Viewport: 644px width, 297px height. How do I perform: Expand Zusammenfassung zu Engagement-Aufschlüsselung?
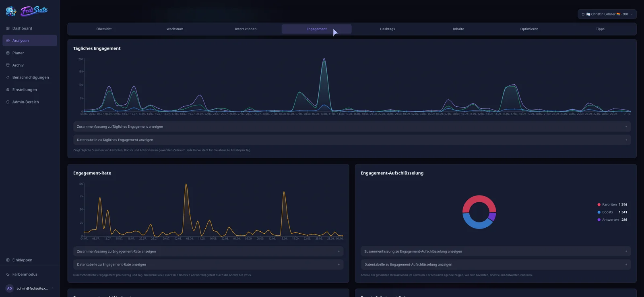[495, 251]
